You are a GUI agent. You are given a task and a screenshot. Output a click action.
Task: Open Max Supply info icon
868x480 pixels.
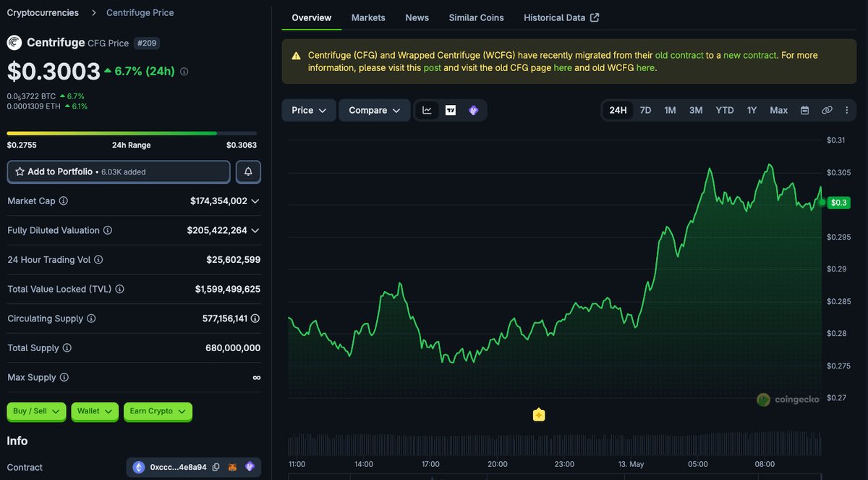(x=64, y=377)
